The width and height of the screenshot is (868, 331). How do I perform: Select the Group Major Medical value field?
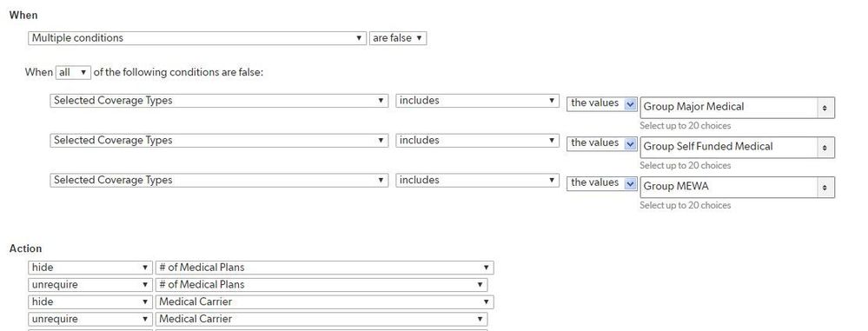[x=738, y=108]
